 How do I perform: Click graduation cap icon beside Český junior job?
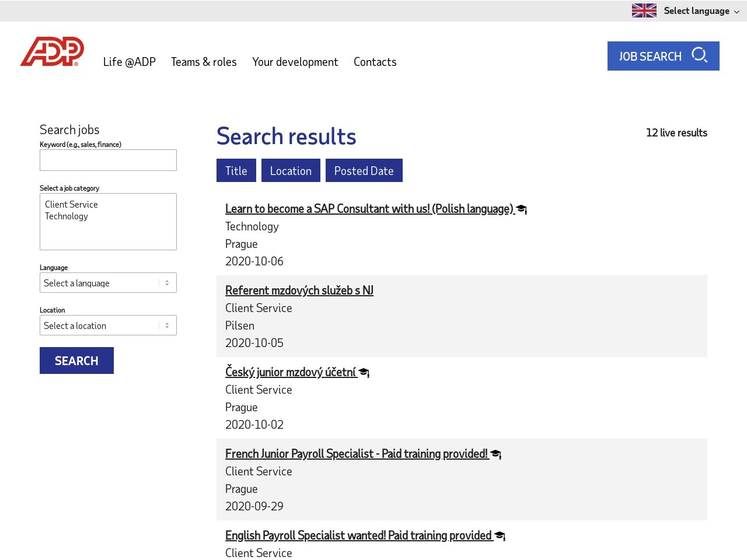(x=364, y=373)
